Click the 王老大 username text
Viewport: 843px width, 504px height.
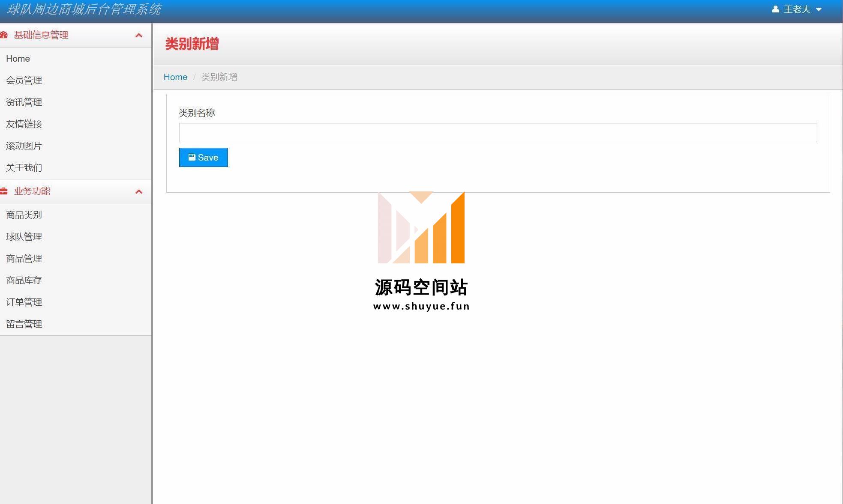point(797,9)
